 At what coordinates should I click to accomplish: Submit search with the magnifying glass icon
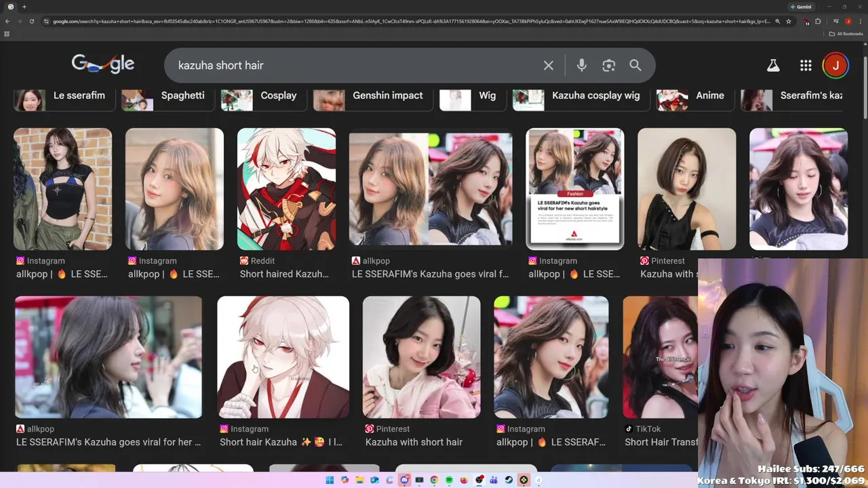point(635,65)
